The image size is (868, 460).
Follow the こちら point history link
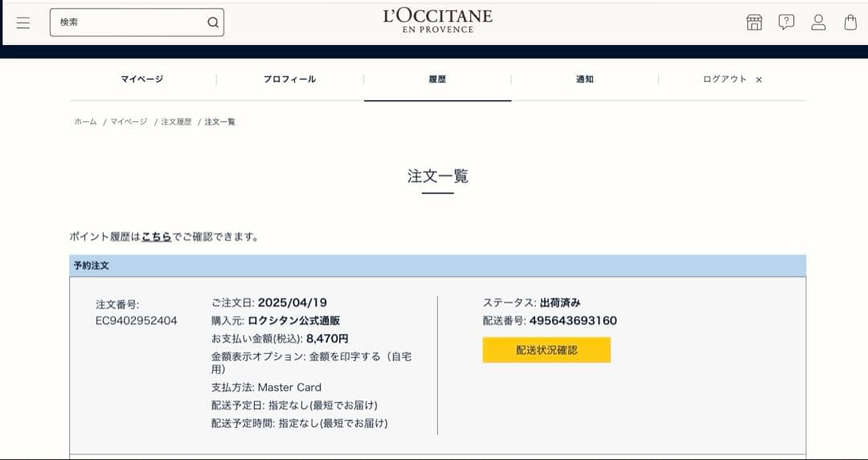click(156, 237)
